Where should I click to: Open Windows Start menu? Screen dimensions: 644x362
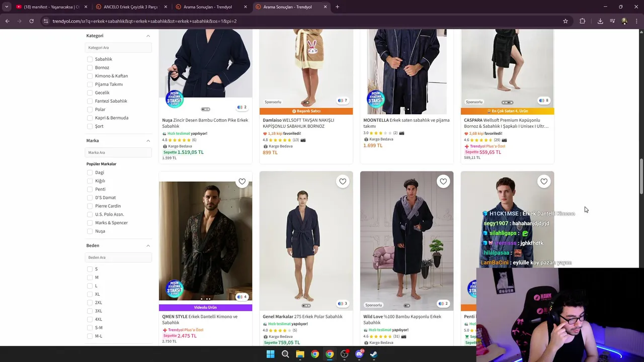coord(270,354)
